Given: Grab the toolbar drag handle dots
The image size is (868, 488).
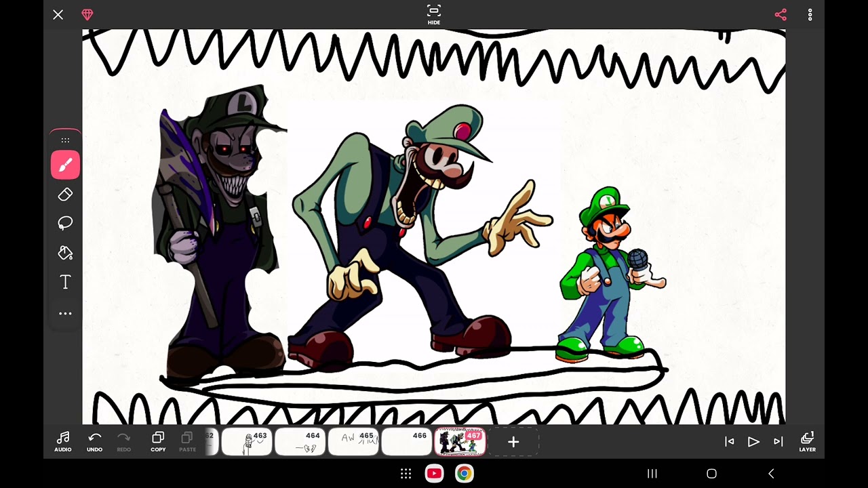Looking at the screenshot, I should click(65, 140).
